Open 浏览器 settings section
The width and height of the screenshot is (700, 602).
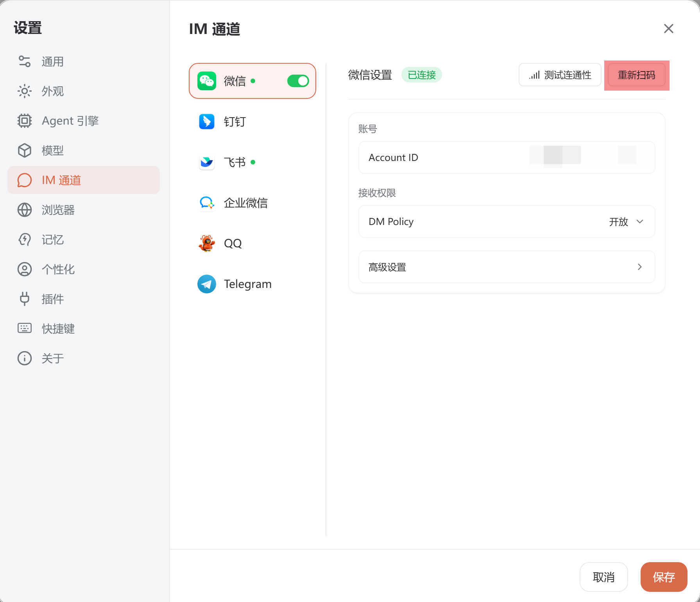84,210
